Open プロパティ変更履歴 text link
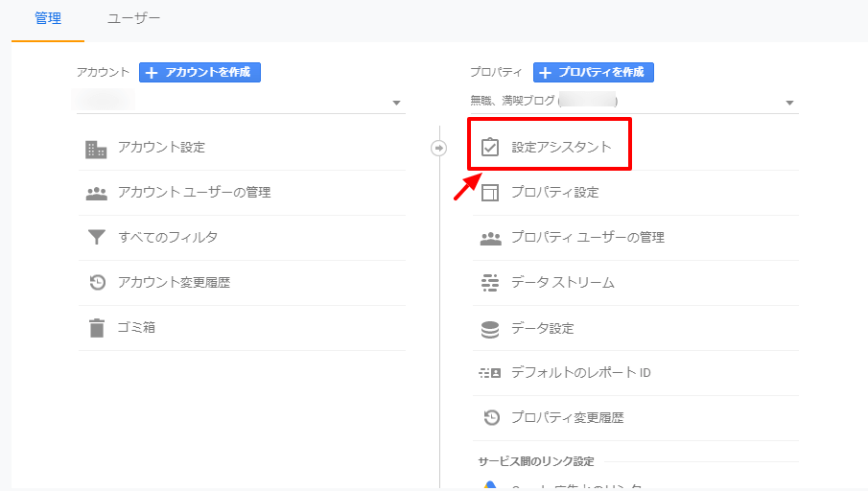 [x=568, y=417]
